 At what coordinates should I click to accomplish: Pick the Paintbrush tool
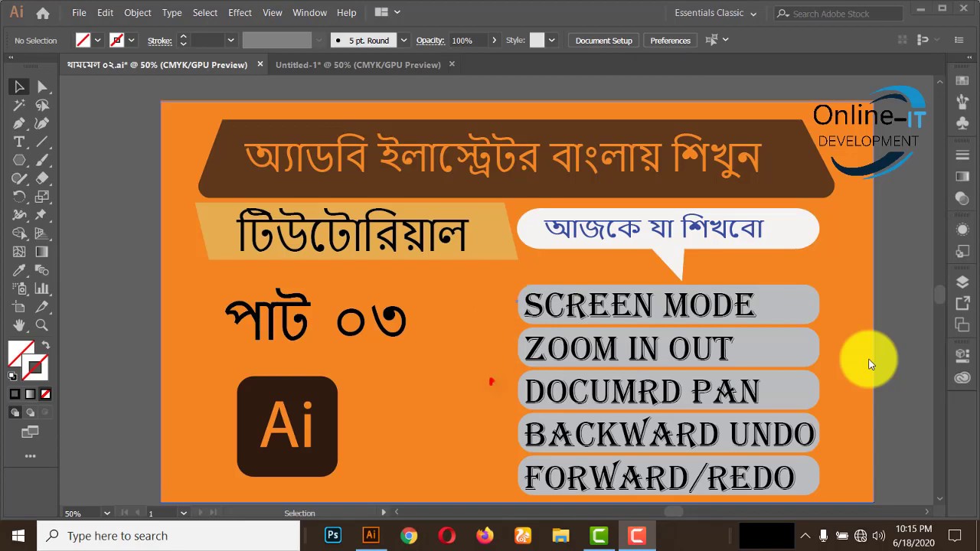click(x=42, y=160)
